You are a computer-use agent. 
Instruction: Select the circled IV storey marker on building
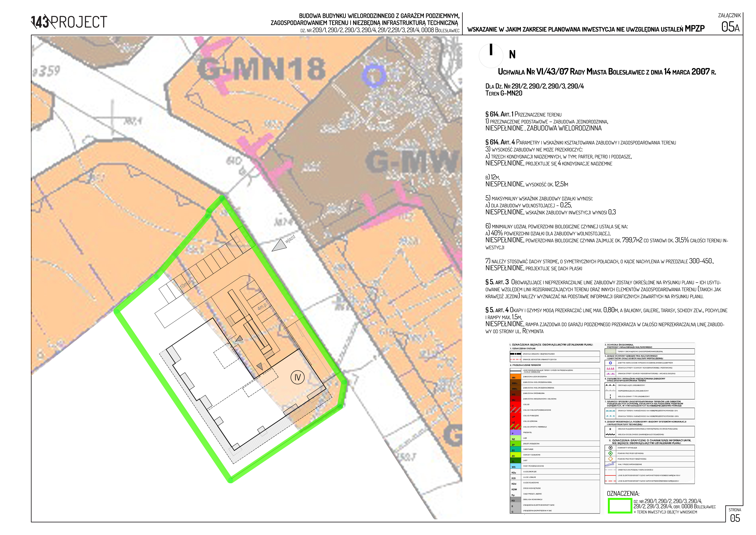coord(297,377)
